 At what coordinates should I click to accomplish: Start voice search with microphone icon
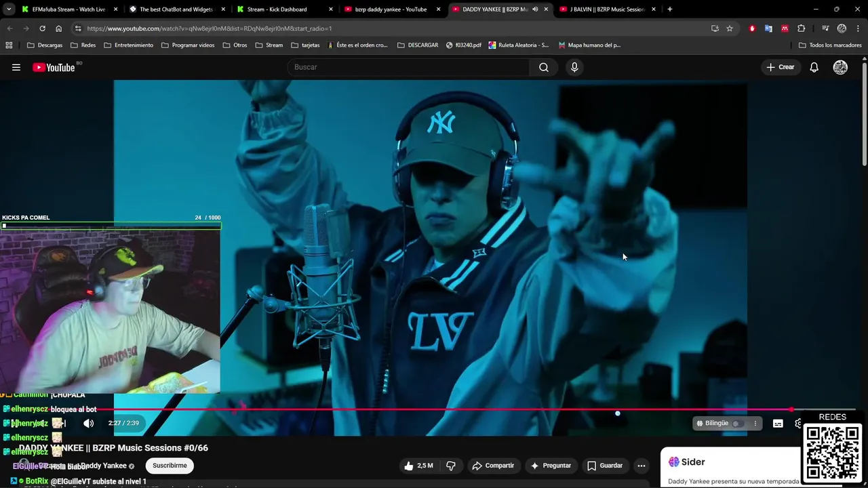click(x=574, y=67)
